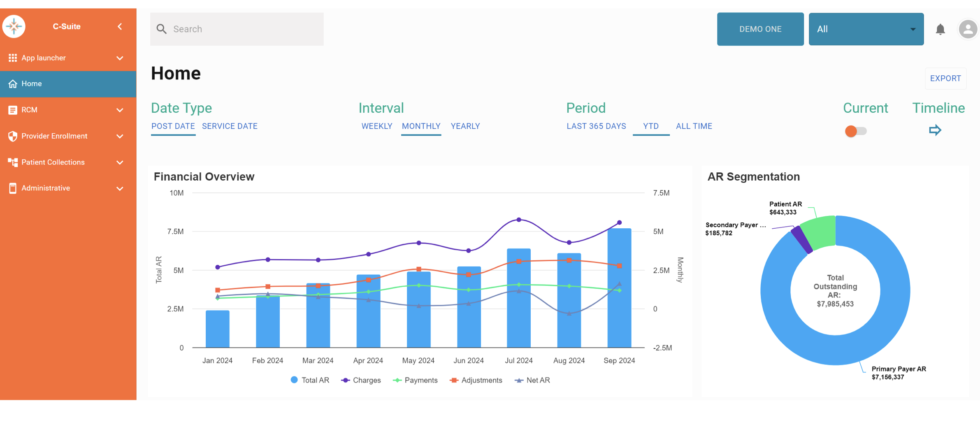Click the green Patient AR donut segment

point(820,232)
